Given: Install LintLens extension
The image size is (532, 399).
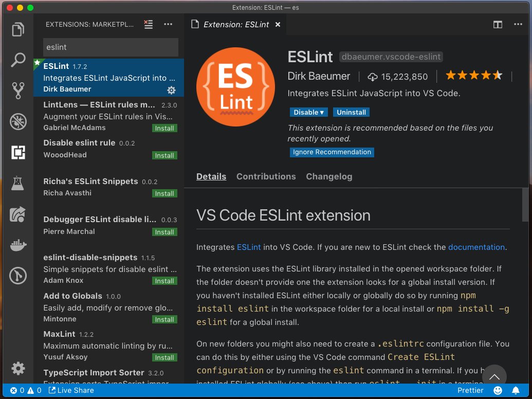Looking at the screenshot, I should click(164, 128).
